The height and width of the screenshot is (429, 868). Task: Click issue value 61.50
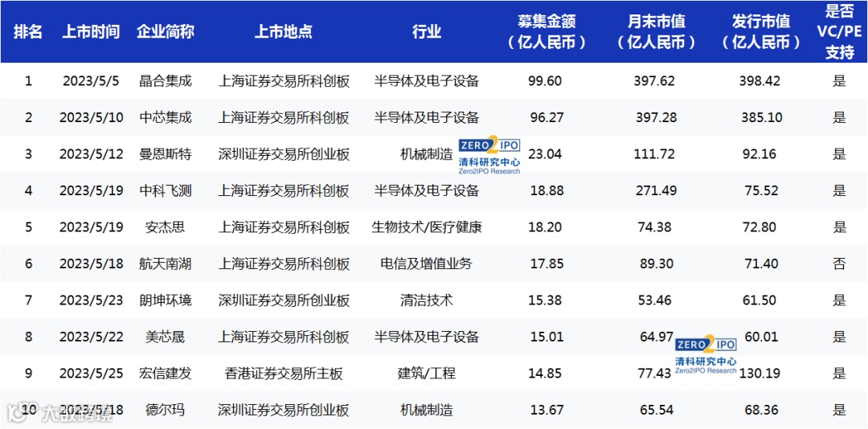[x=761, y=300]
